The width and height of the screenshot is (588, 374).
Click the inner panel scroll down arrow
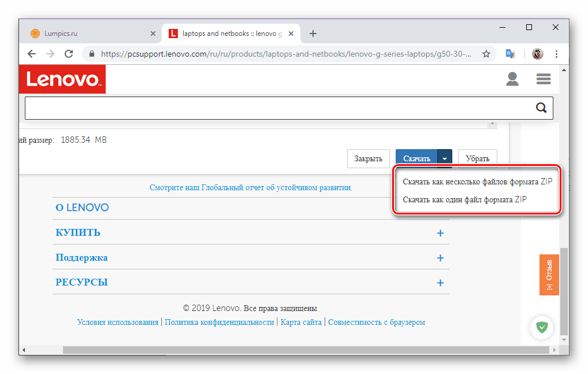click(x=492, y=124)
